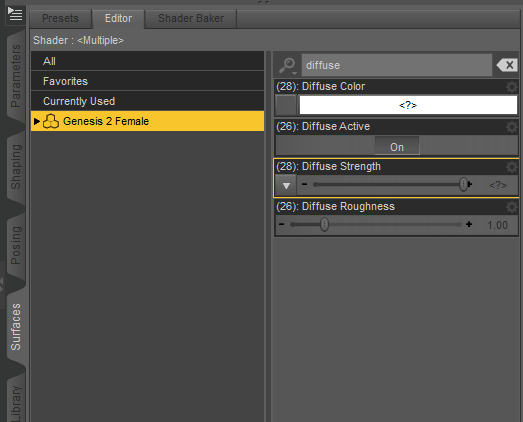Open Diffuse Strength settings gear

(512, 167)
